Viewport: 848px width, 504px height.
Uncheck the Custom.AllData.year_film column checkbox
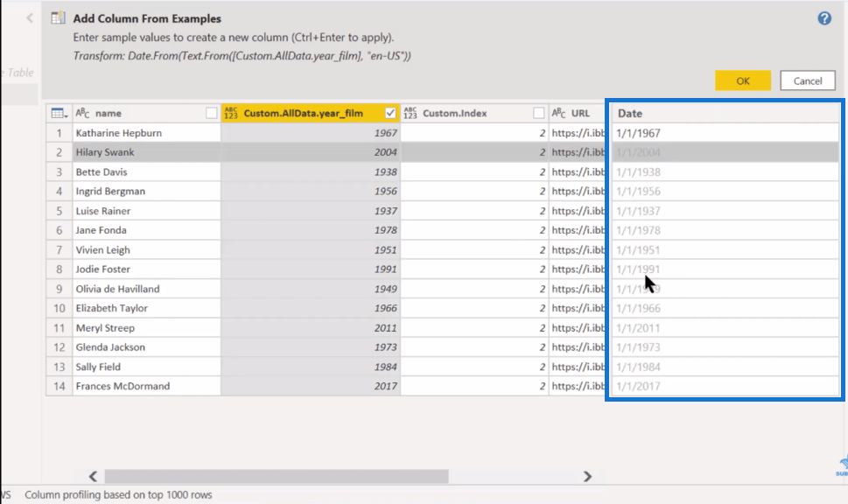click(x=390, y=113)
